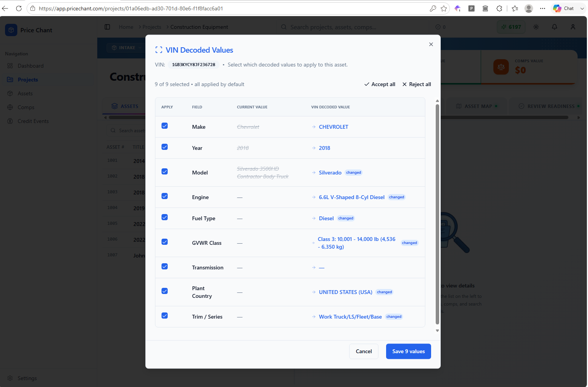Click the notifications bell icon
This screenshot has height=387, width=588.
click(555, 27)
